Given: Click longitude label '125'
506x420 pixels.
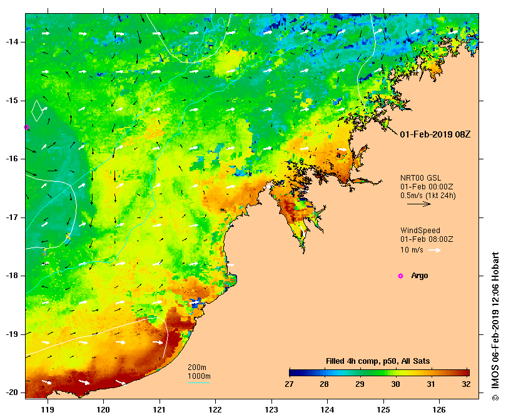Looking at the screenshot, I should (383, 410).
